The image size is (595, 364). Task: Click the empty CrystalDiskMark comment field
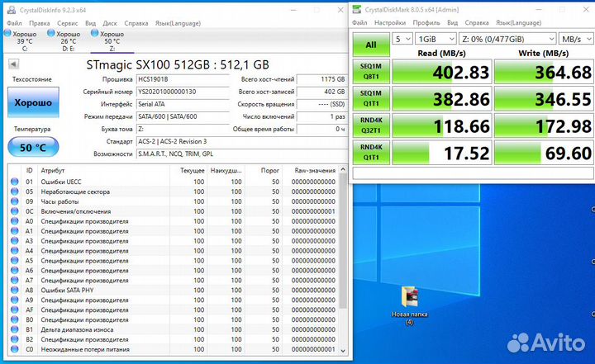click(x=474, y=173)
